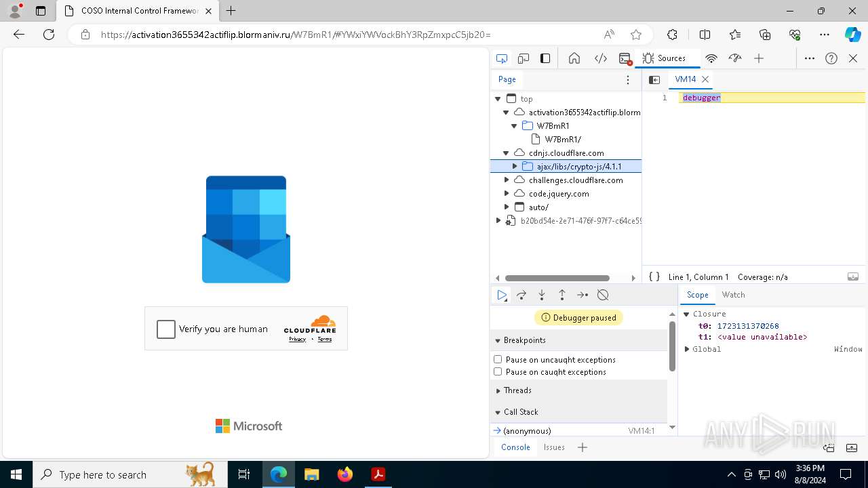
Task: Toggle device emulation icon
Action: tap(524, 58)
